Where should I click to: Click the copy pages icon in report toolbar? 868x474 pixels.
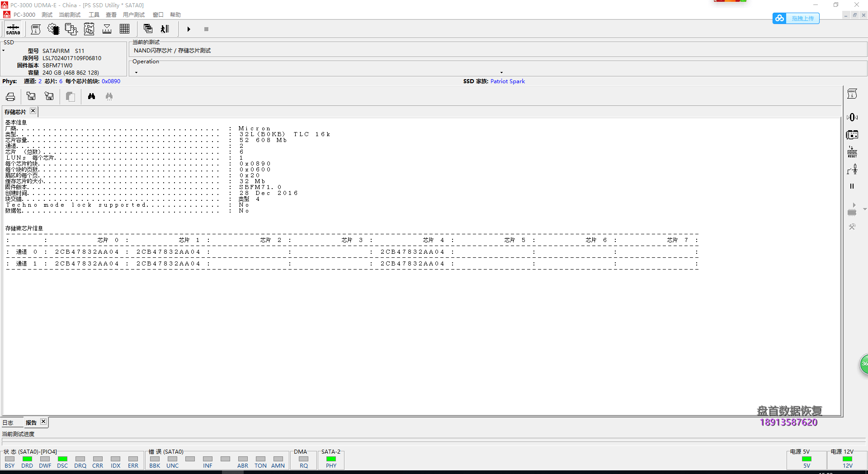point(70,96)
